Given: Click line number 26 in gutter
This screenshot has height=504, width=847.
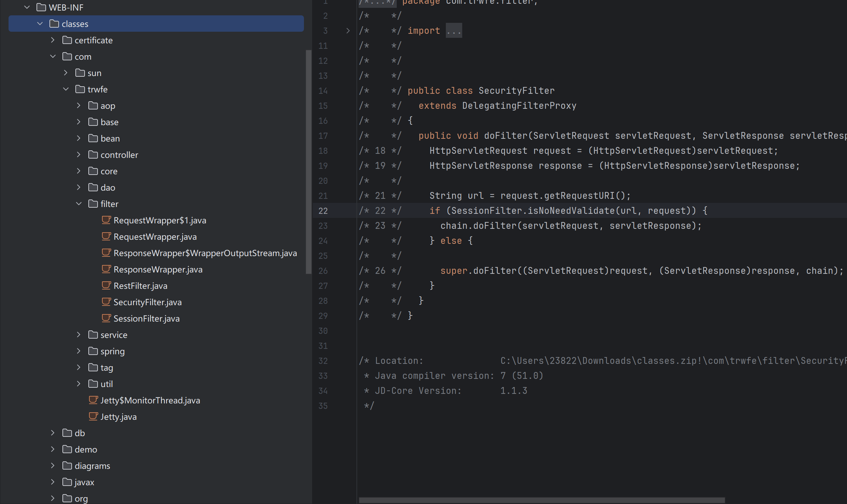Looking at the screenshot, I should point(323,271).
